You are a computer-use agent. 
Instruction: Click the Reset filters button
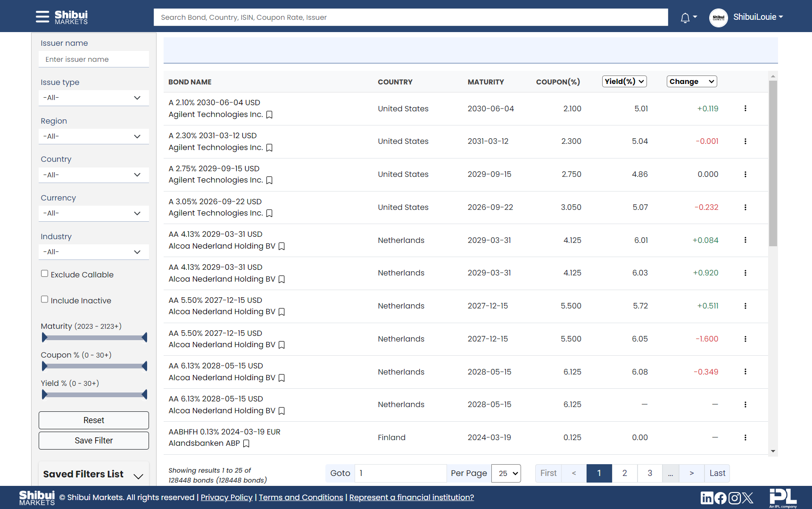tap(94, 420)
